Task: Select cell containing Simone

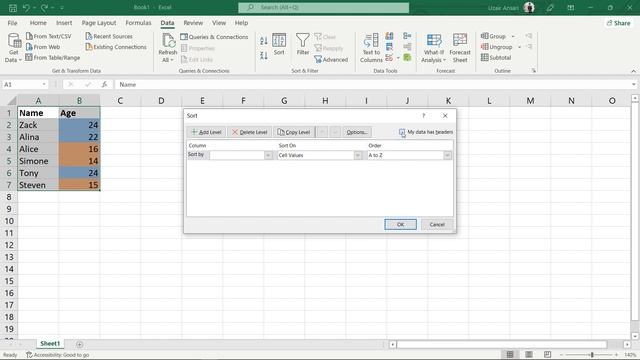Action: click(38, 161)
